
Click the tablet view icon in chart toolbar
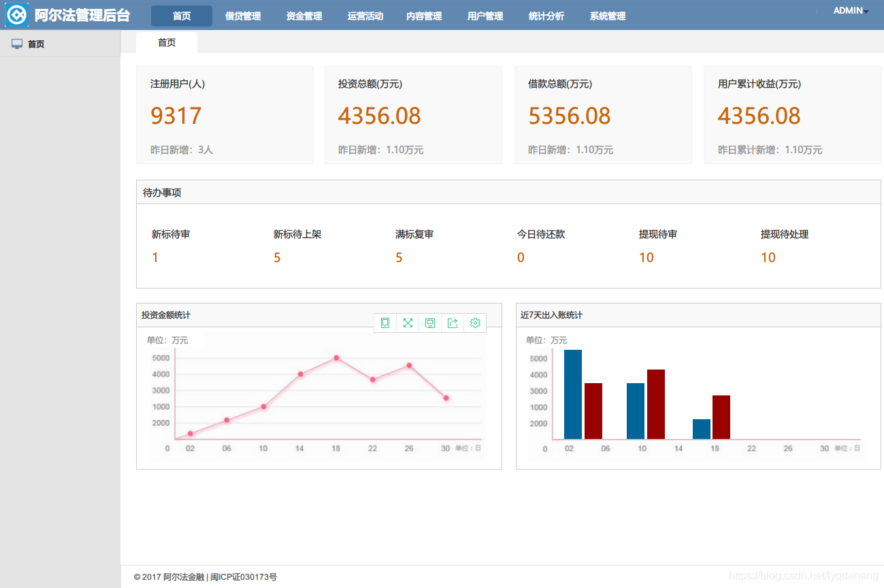[x=385, y=323]
